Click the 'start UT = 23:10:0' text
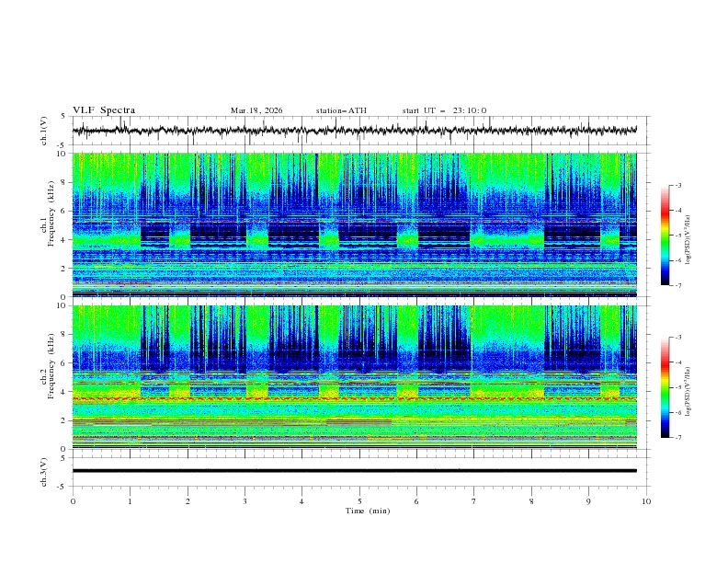 (x=444, y=110)
